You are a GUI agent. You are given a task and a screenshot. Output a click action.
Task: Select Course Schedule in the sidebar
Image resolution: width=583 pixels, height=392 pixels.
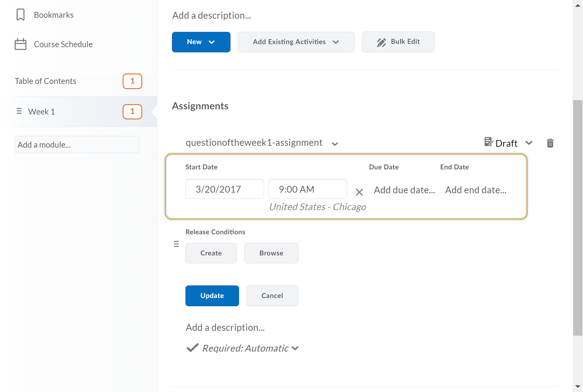[x=63, y=44]
